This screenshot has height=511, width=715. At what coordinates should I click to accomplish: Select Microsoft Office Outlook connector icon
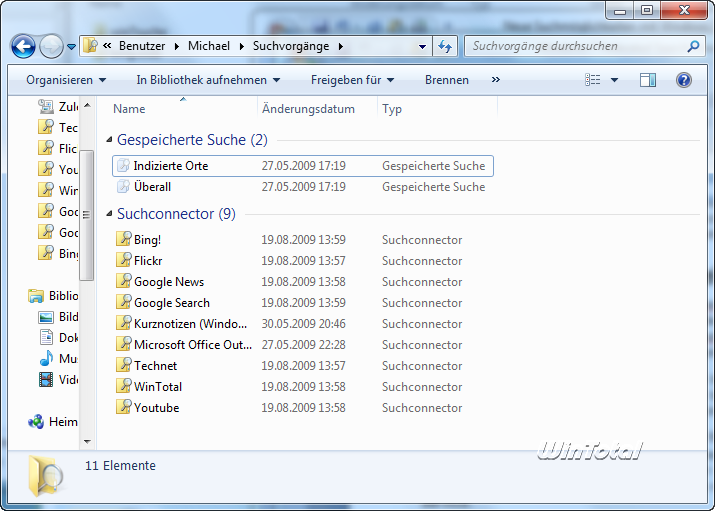[x=123, y=344]
